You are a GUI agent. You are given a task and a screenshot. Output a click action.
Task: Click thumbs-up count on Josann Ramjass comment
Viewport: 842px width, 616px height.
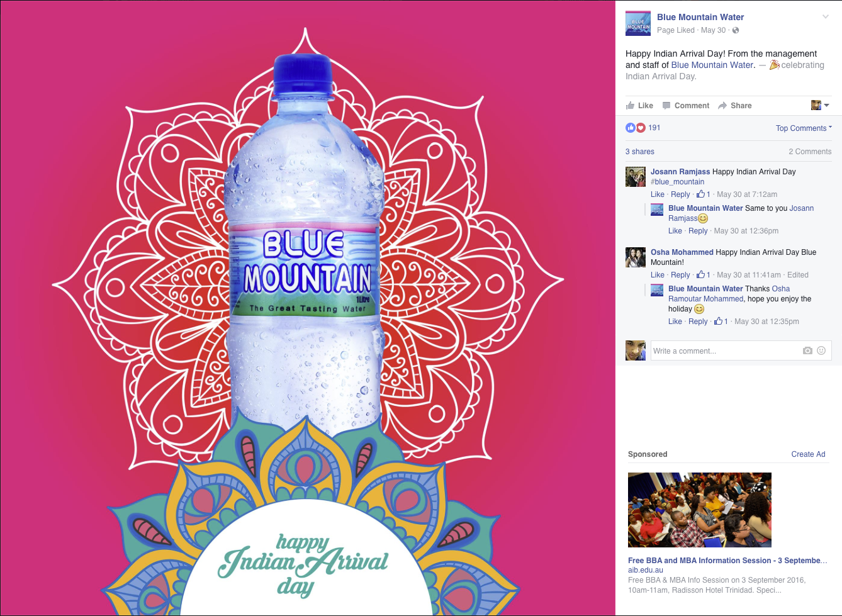(704, 194)
